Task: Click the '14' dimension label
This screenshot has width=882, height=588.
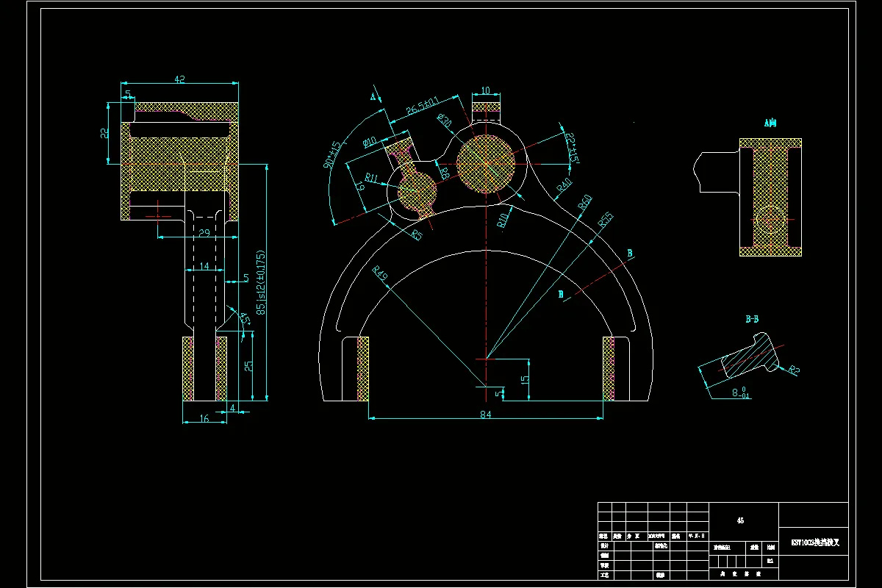Action: pos(204,265)
